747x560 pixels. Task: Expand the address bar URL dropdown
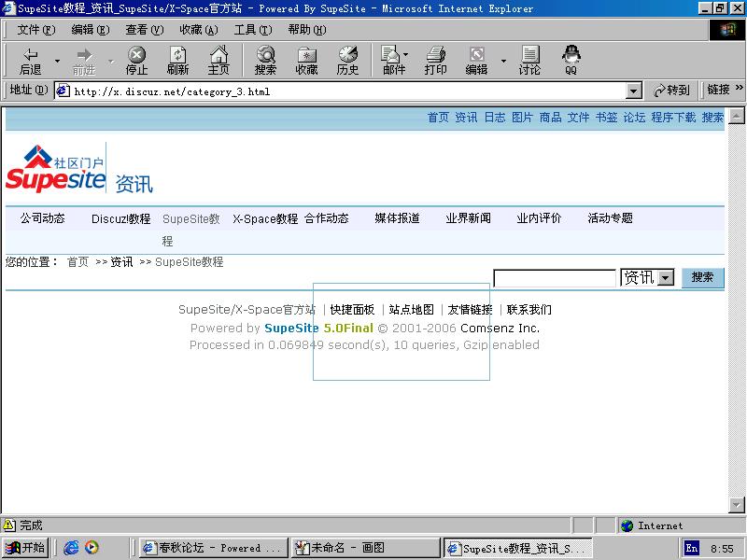point(634,91)
